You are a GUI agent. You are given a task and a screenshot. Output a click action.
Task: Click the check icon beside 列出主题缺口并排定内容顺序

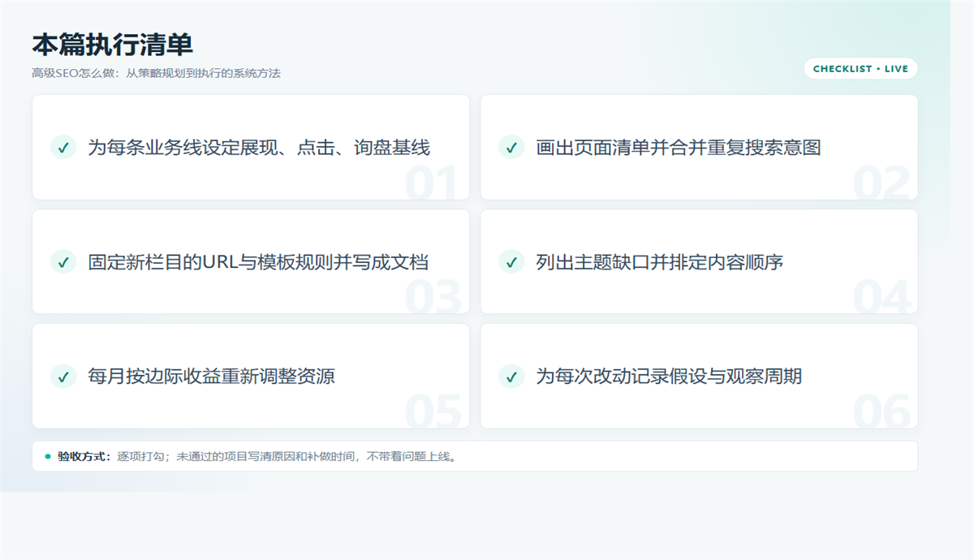511,262
